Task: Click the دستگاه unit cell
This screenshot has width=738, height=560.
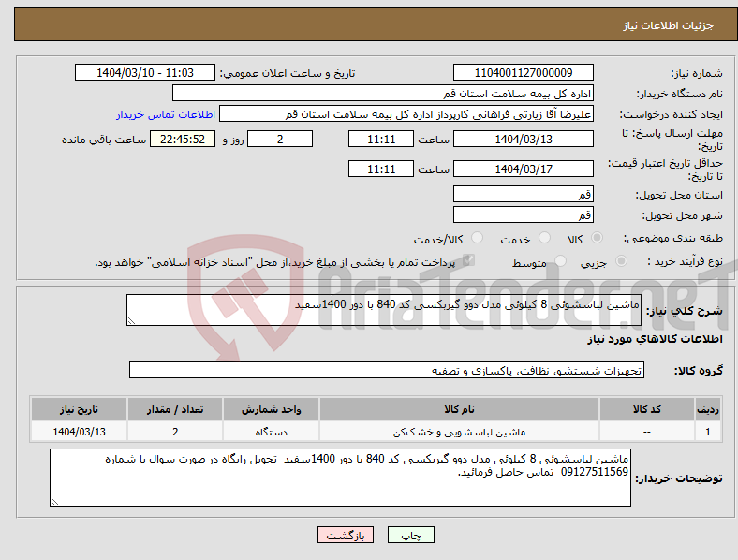Action: 271,432
